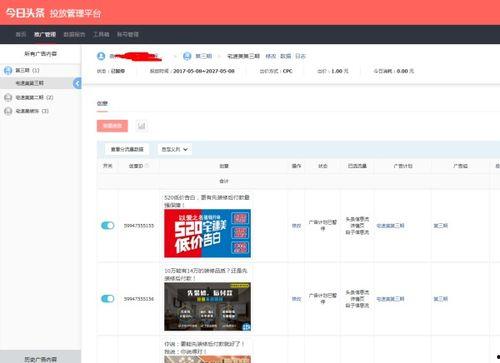Click the 今日头条 logo in header
The image size is (500, 363).
[x=25, y=13]
